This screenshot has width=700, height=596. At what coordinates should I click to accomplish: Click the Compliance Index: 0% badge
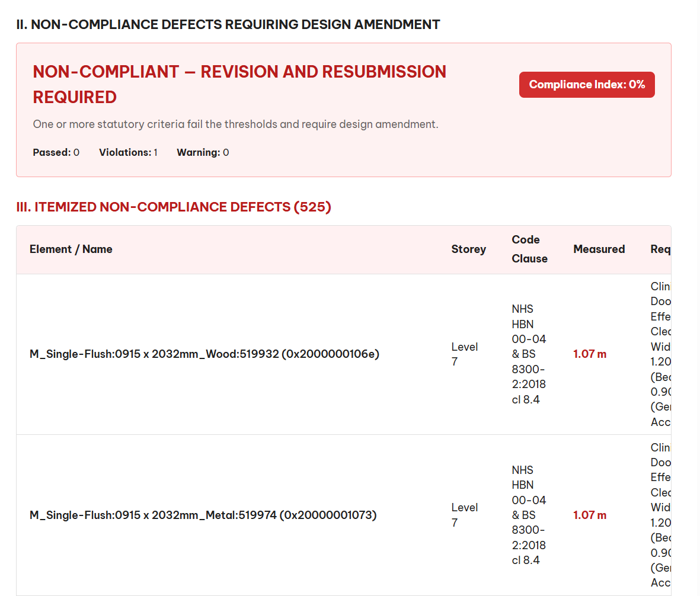click(x=587, y=84)
